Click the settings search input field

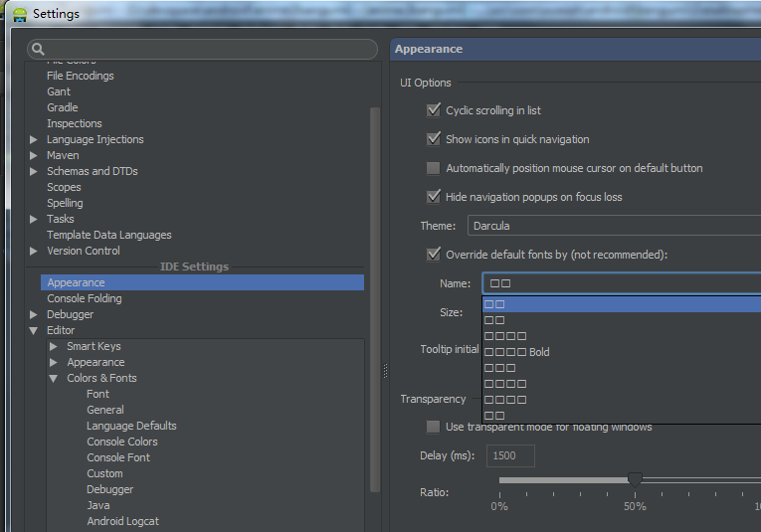(209, 50)
